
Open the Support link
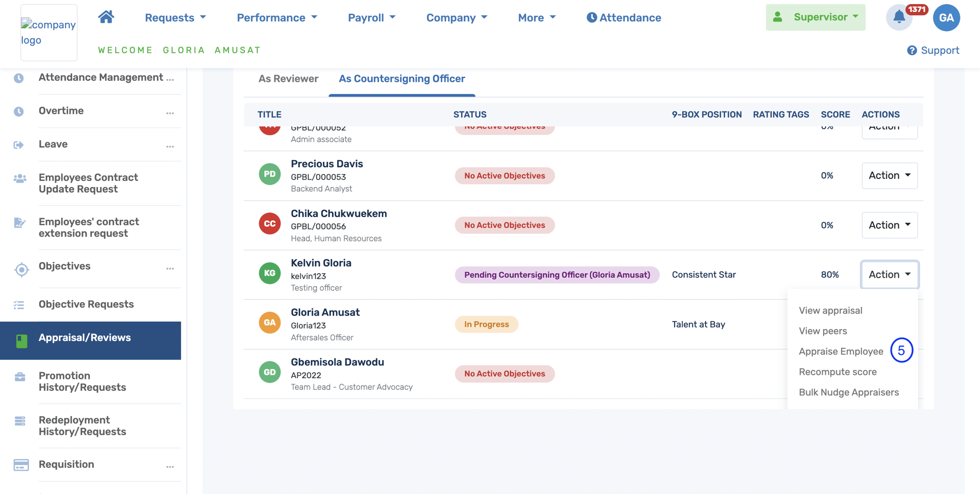click(933, 50)
